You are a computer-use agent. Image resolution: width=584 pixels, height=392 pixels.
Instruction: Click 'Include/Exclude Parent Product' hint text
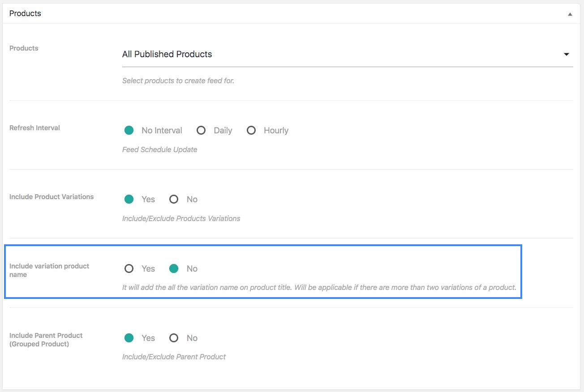(x=174, y=357)
